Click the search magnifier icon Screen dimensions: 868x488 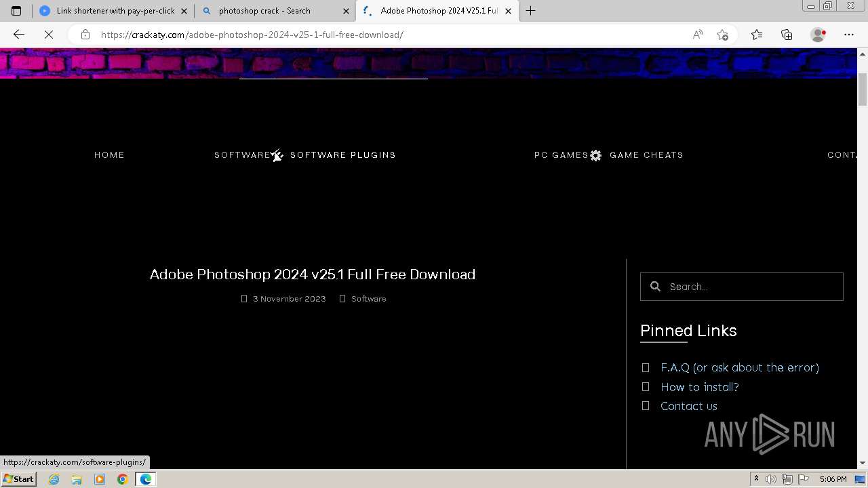(655, 287)
